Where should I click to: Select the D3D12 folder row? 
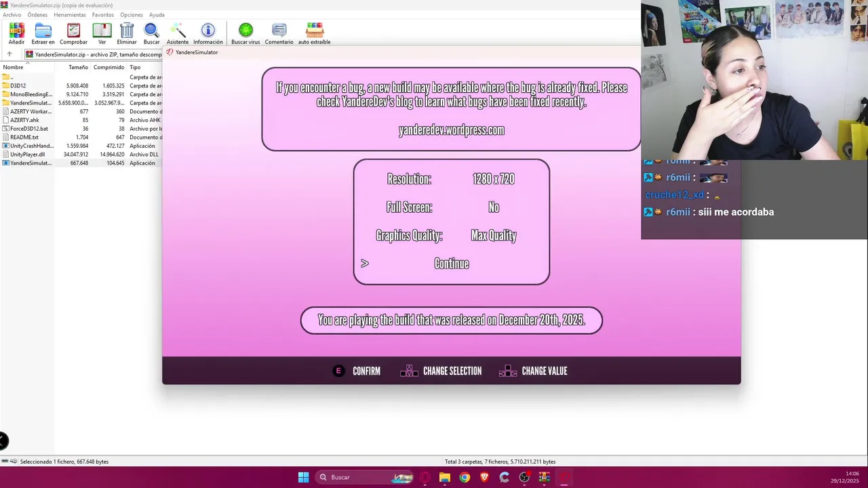pyautogui.click(x=81, y=86)
